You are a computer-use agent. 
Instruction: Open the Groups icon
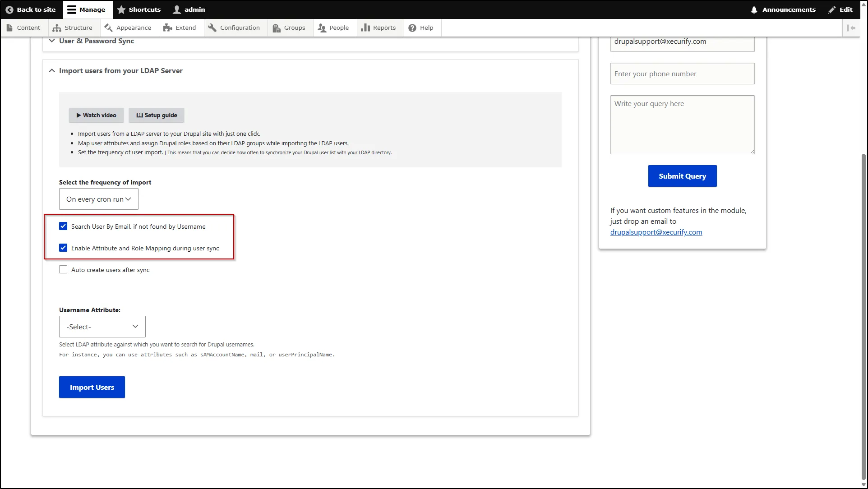(x=276, y=28)
